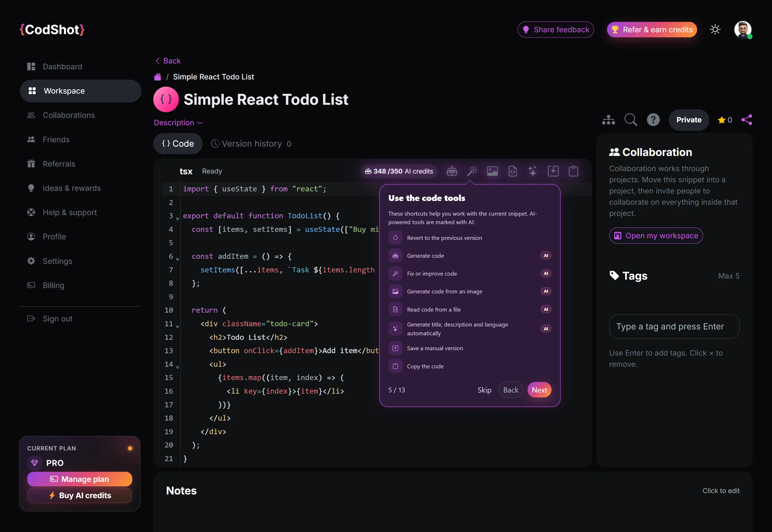Click the tag input field
Viewport: 772px width, 532px height.
(674, 326)
